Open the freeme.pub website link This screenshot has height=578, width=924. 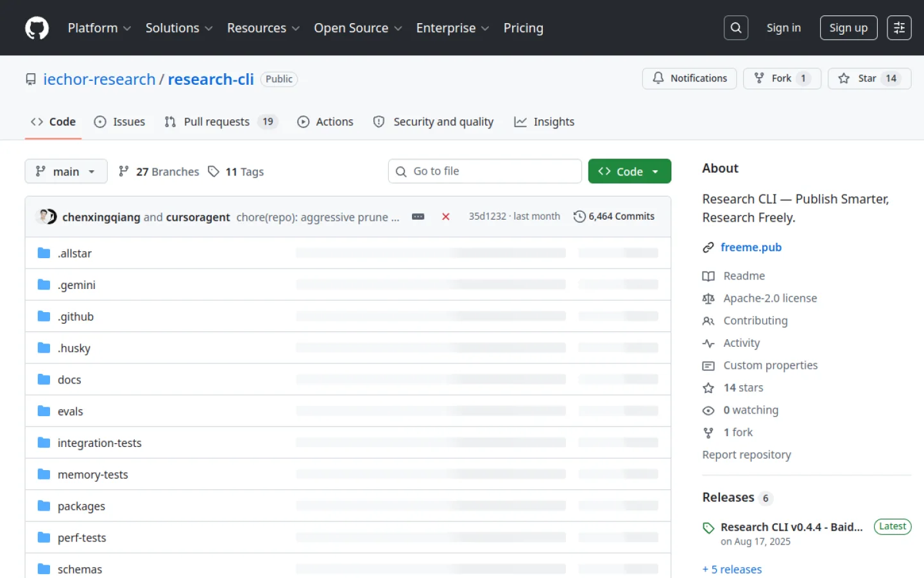coord(751,247)
